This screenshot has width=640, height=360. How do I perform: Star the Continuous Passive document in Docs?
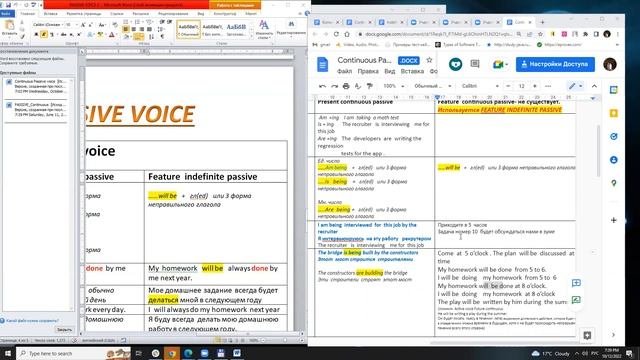429,60
